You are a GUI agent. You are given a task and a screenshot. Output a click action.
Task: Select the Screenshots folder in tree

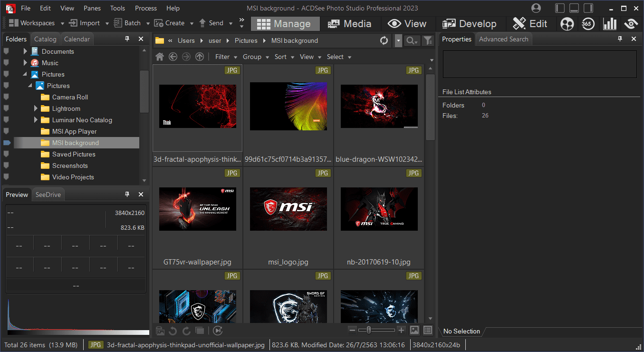70,166
